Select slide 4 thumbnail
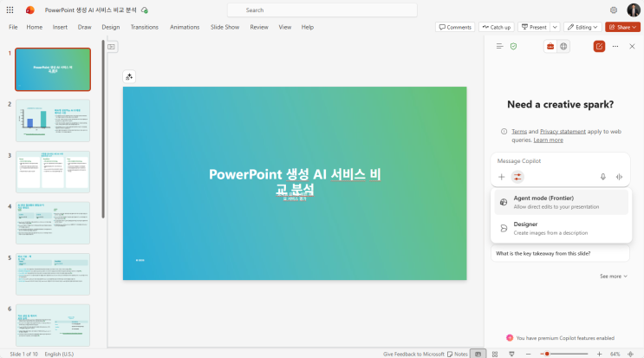The image size is (644, 358). tap(53, 223)
